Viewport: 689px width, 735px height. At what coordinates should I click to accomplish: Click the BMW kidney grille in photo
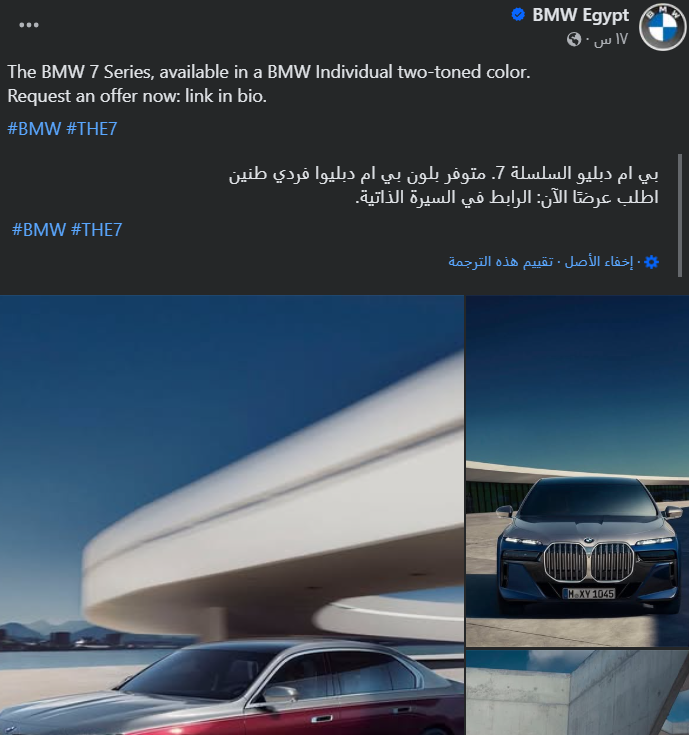[589, 562]
